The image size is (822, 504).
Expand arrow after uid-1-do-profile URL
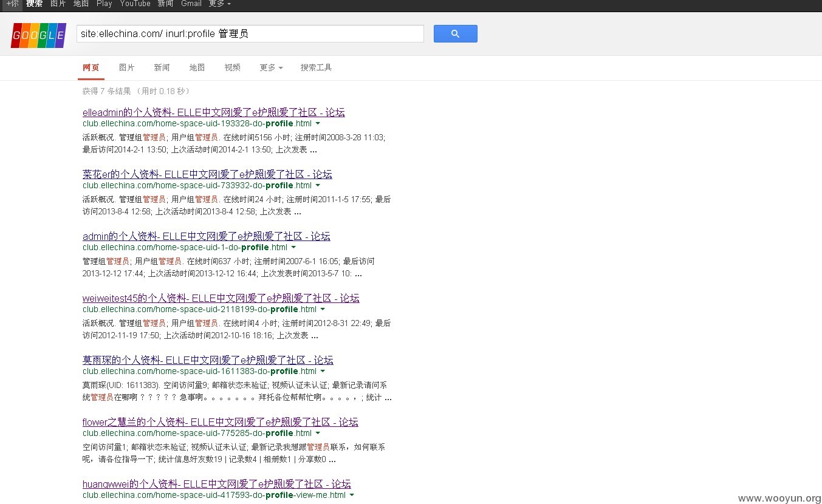(293, 248)
